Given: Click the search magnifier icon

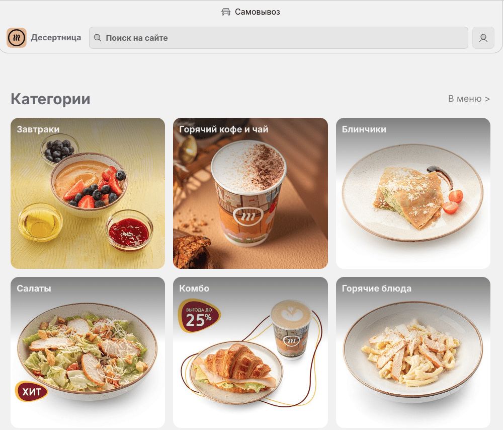Looking at the screenshot, I should pyautogui.click(x=98, y=38).
